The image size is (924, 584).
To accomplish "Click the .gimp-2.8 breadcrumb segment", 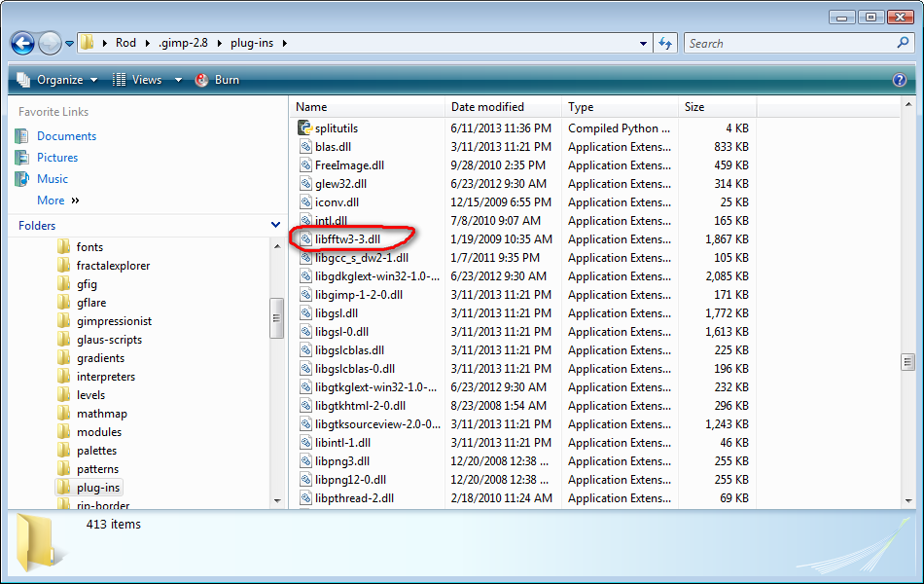I will 183,43.
